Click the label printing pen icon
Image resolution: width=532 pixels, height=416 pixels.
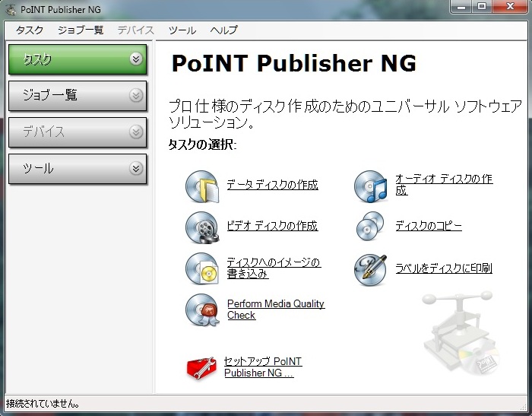pos(370,270)
